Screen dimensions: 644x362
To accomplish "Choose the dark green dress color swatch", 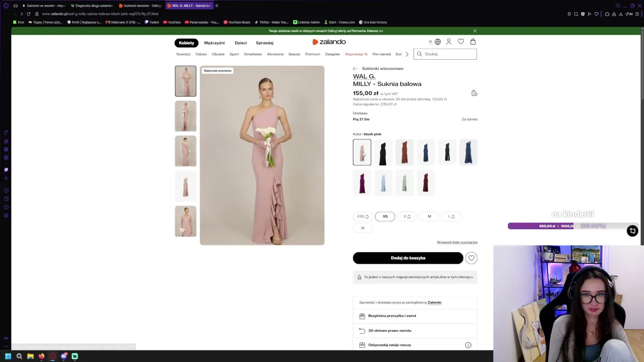I will click(x=447, y=152).
